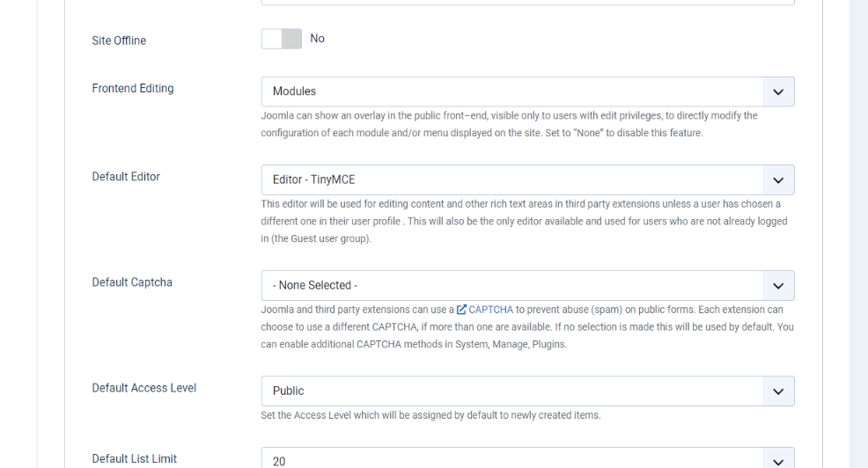Screen dimensions: 868x468
Task: Toggle the Site Offline switch
Action: tap(281, 39)
